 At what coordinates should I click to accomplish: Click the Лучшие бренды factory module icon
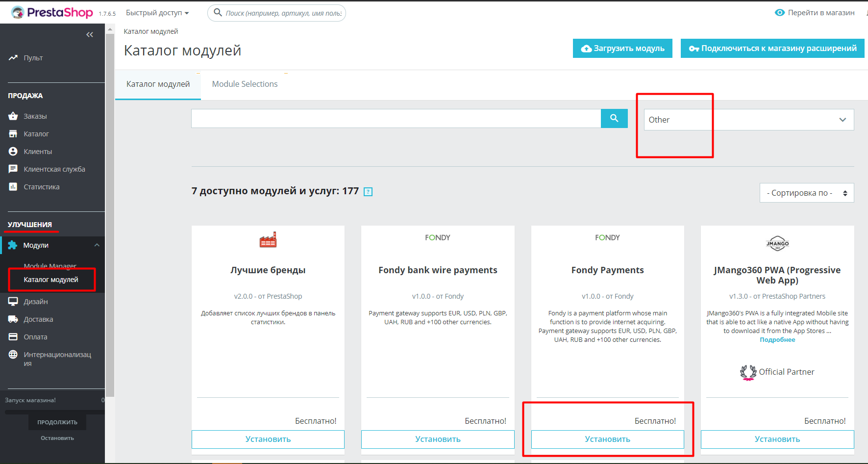(268, 239)
